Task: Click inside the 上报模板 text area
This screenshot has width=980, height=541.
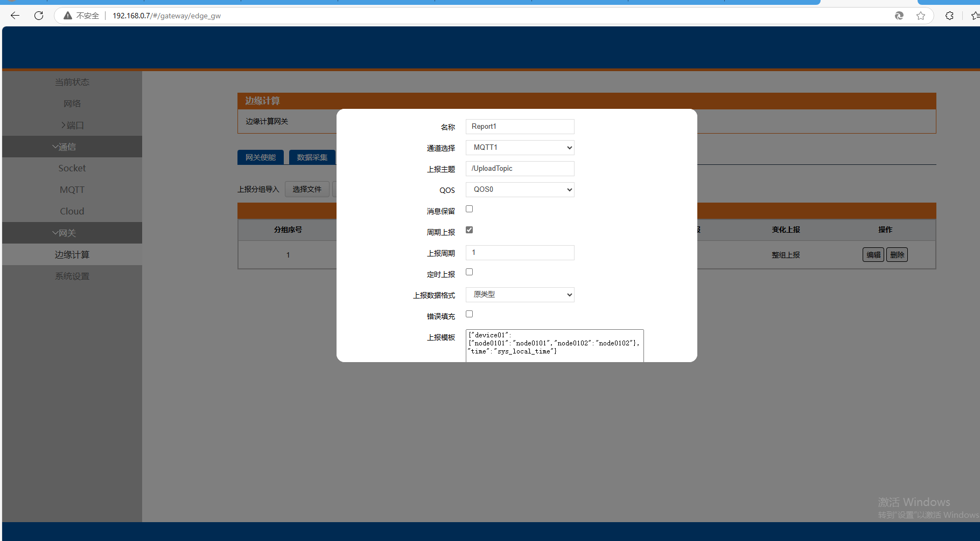Action: click(x=555, y=345)
